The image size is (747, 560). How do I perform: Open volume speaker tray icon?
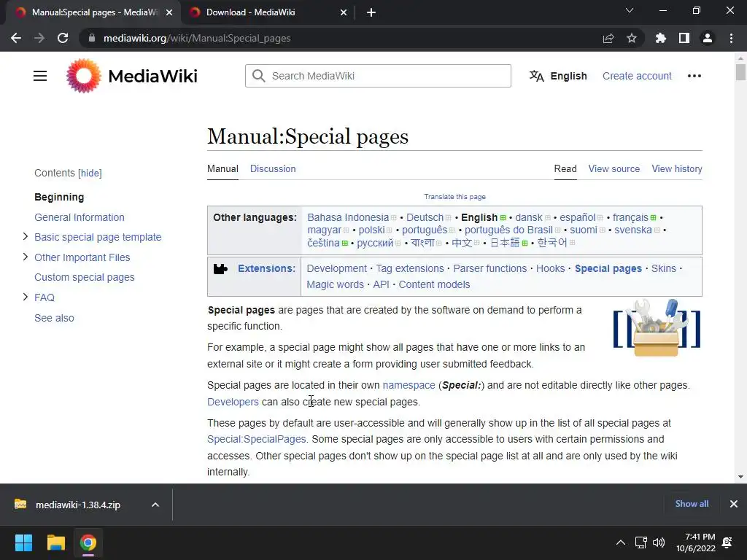coord(659,542)
